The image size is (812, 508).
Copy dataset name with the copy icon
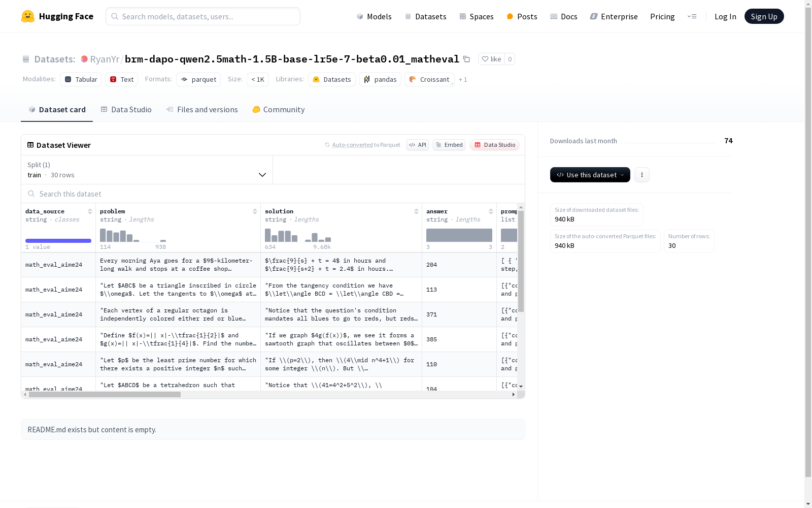[x=466, y=59]
